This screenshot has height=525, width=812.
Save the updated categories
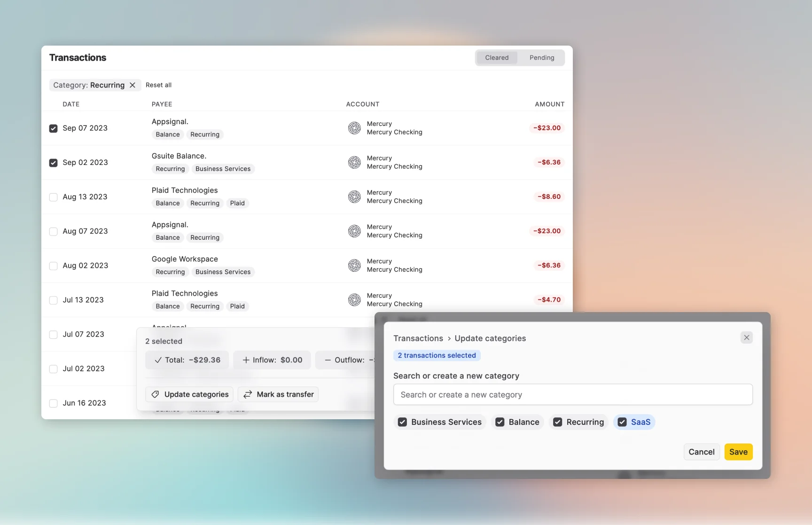738,452
